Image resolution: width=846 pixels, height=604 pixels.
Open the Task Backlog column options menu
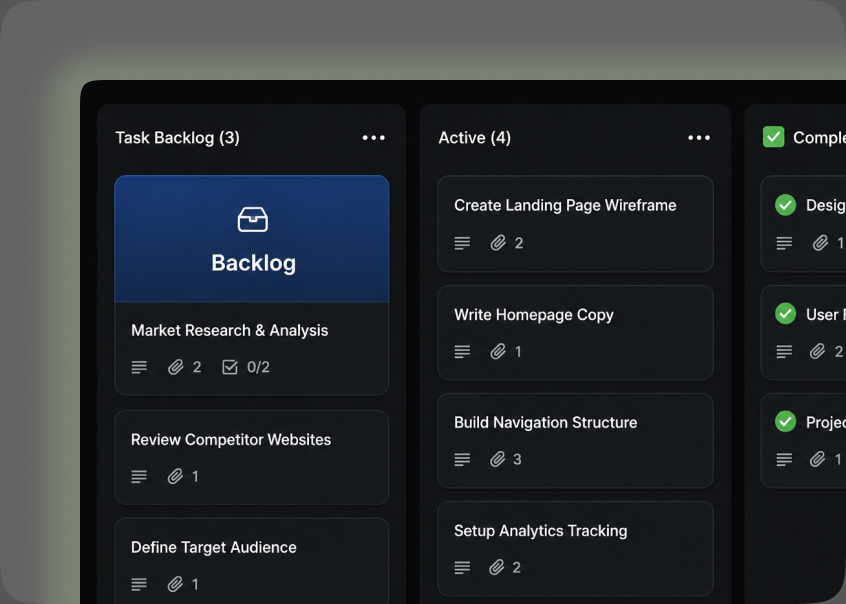pos(373,138)
